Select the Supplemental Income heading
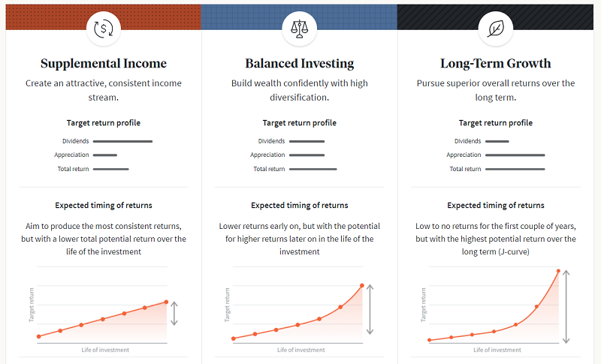 point(104,64)
